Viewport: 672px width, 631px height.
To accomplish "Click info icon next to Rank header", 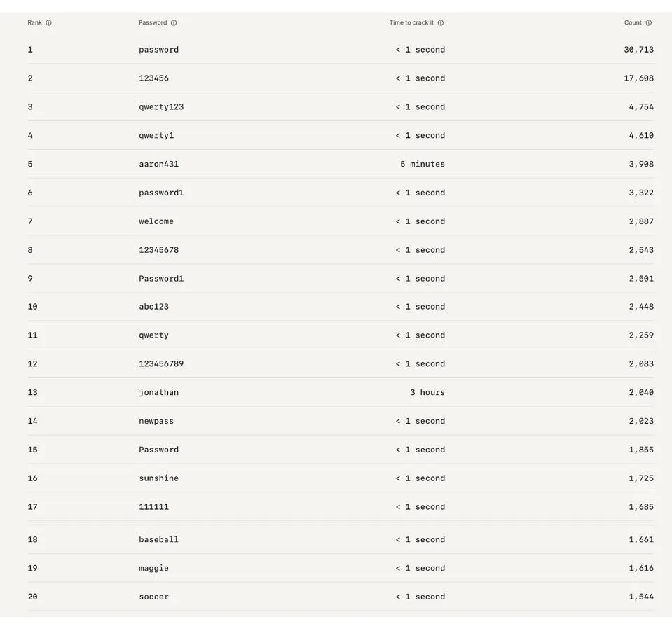I will [48, 23].
